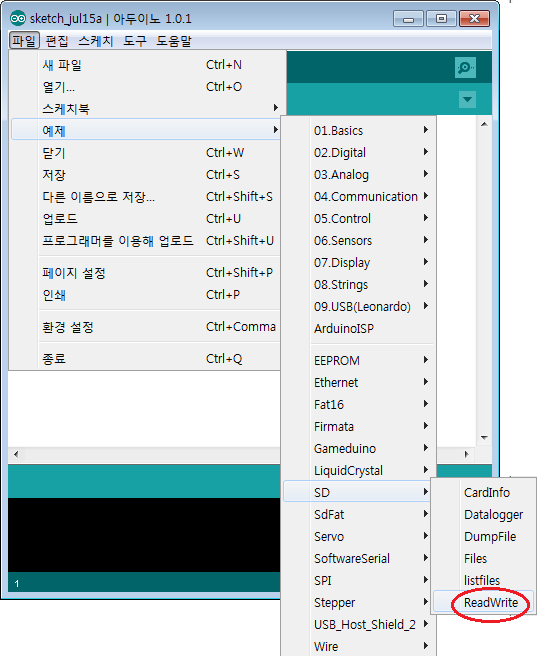Click the editor scroll down arrow

tap(484, 438)
